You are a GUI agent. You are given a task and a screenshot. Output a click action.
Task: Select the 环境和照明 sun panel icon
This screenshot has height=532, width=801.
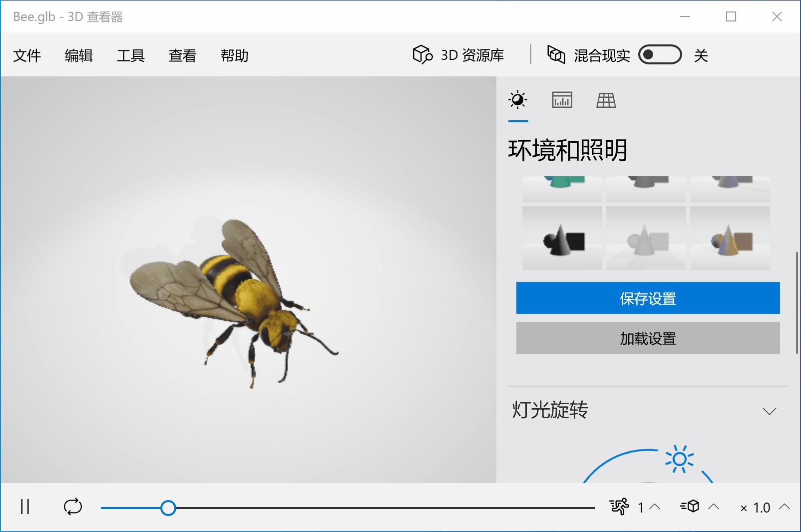(x=518, y=100)
